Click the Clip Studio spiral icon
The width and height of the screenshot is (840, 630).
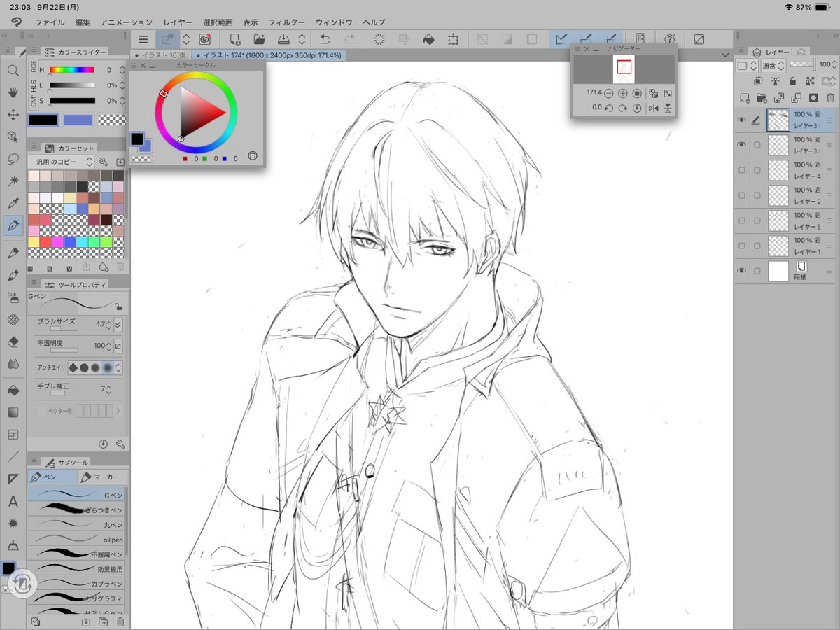tap(205, 40)
